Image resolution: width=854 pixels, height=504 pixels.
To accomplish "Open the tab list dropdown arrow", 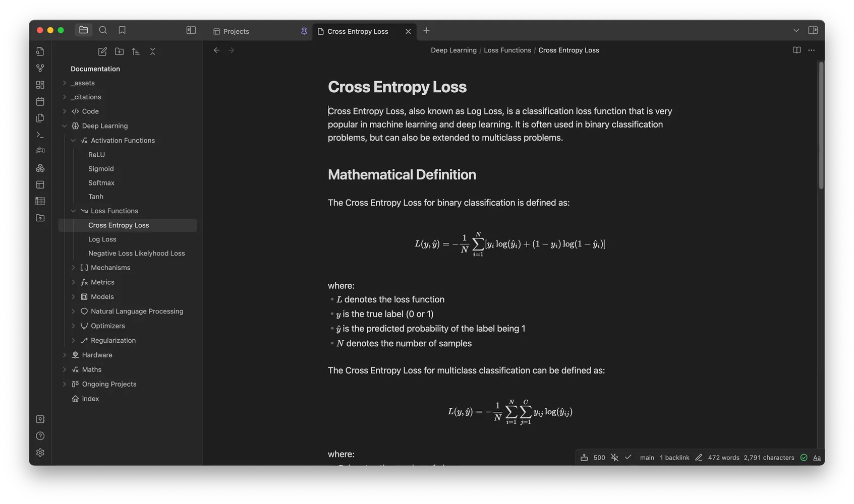I will [x=796, y=30].
